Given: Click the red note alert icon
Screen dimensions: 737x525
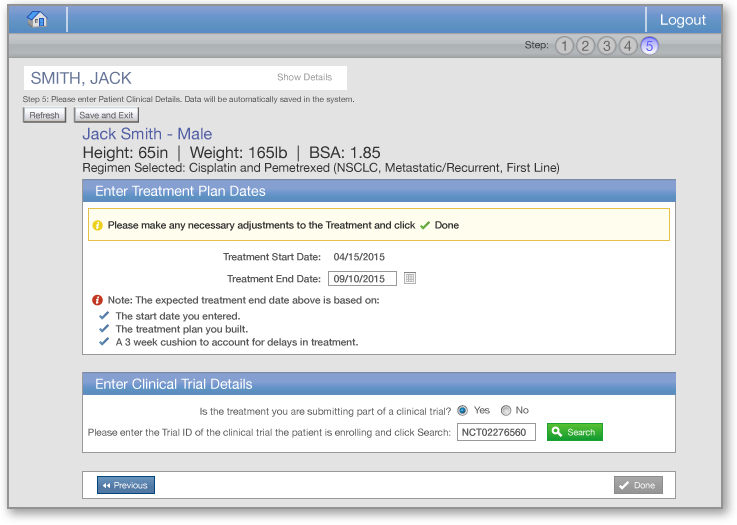Looking at the screenshot, I should click(97, 300).
